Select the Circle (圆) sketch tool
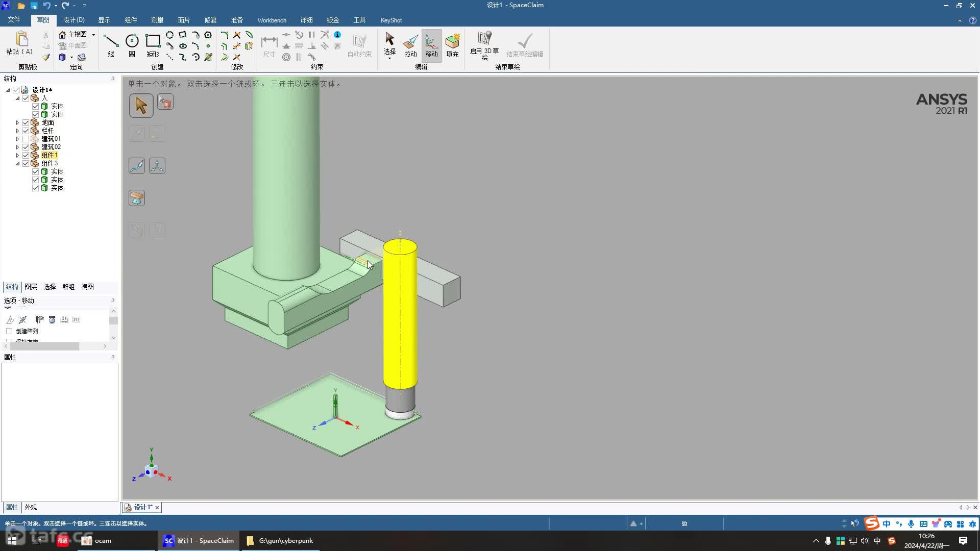980x551 pixels. [132, 45]
